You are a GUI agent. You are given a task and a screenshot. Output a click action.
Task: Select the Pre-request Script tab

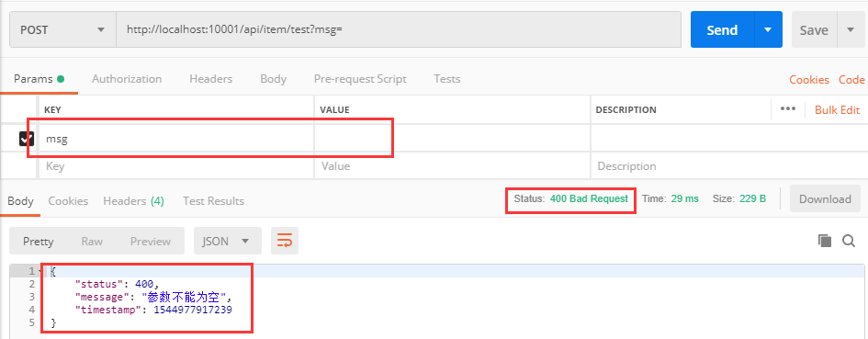point(360,79)
